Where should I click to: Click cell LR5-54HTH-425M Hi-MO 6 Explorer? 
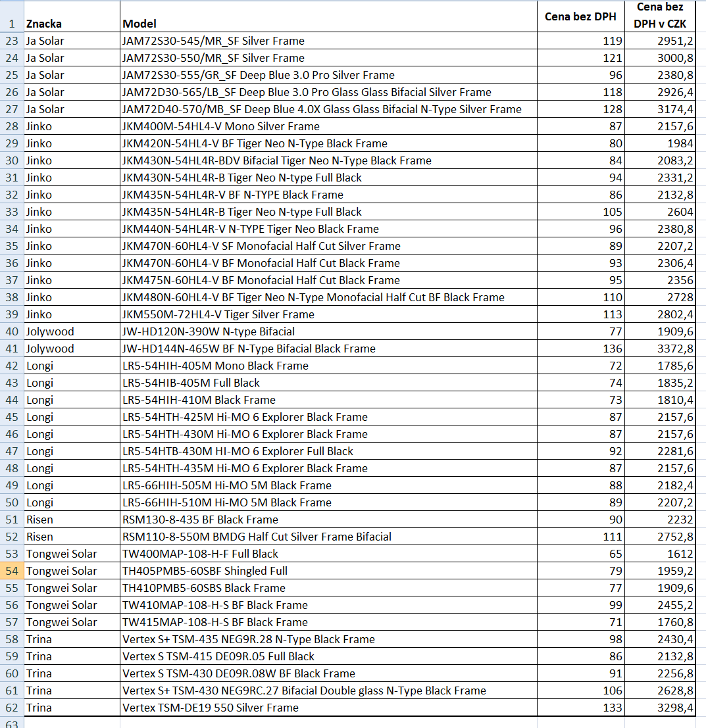click(x=328, y=417)
